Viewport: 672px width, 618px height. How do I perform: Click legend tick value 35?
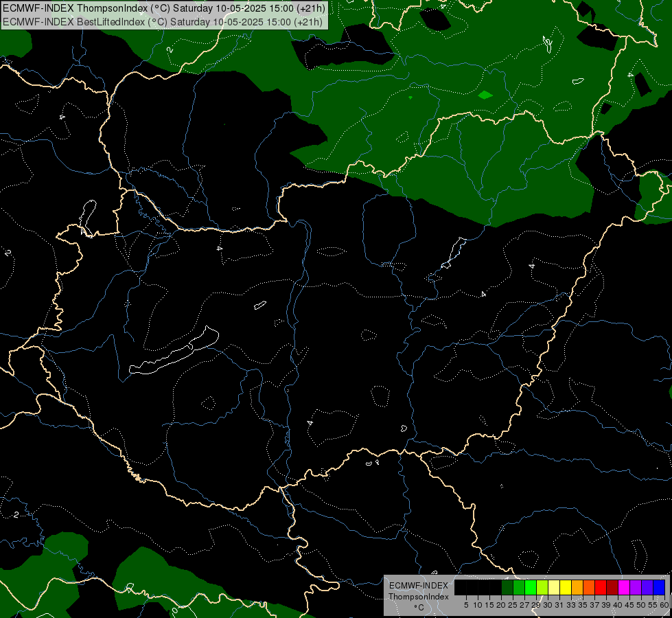[x=583, y=605]
